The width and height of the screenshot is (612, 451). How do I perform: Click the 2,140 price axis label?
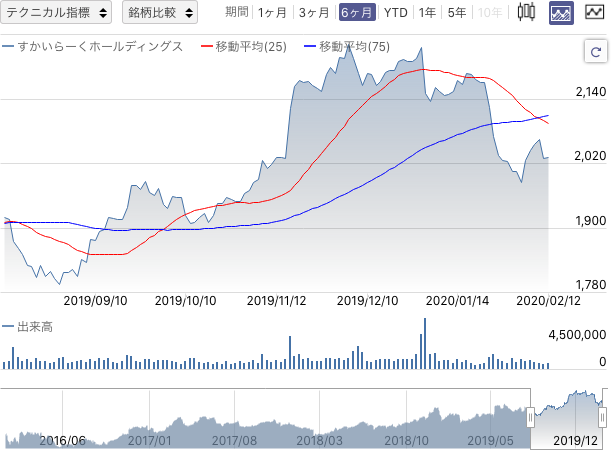pos(591,92)
